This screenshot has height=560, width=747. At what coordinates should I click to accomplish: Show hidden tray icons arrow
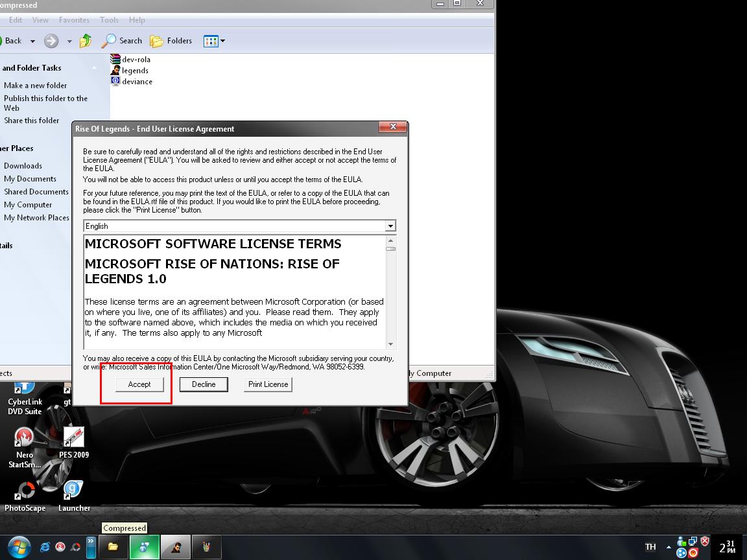pyautogui.click(x=669, y=547)
